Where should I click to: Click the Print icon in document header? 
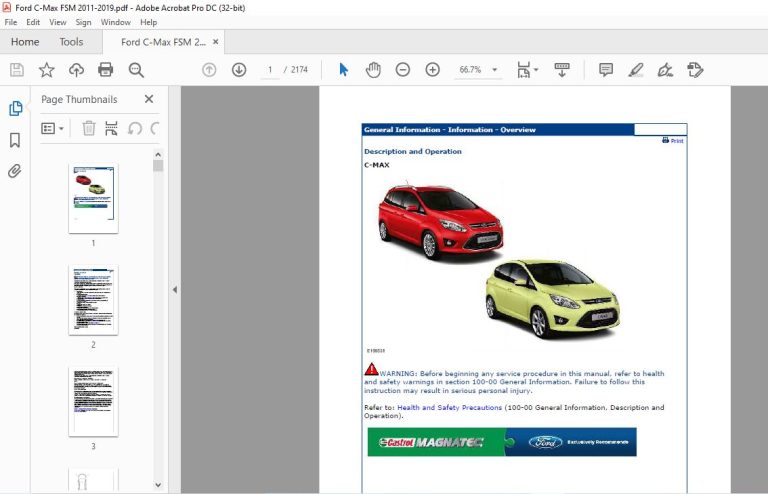click(672, 141)
